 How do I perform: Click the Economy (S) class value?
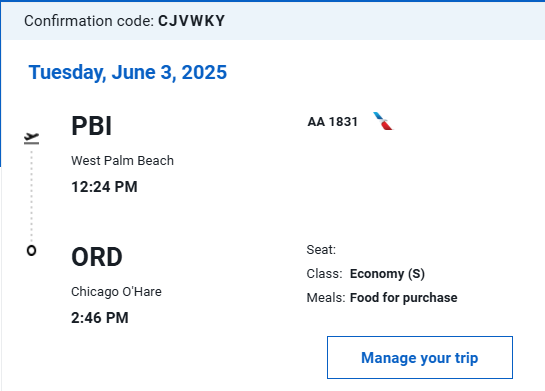pos(387,274)
